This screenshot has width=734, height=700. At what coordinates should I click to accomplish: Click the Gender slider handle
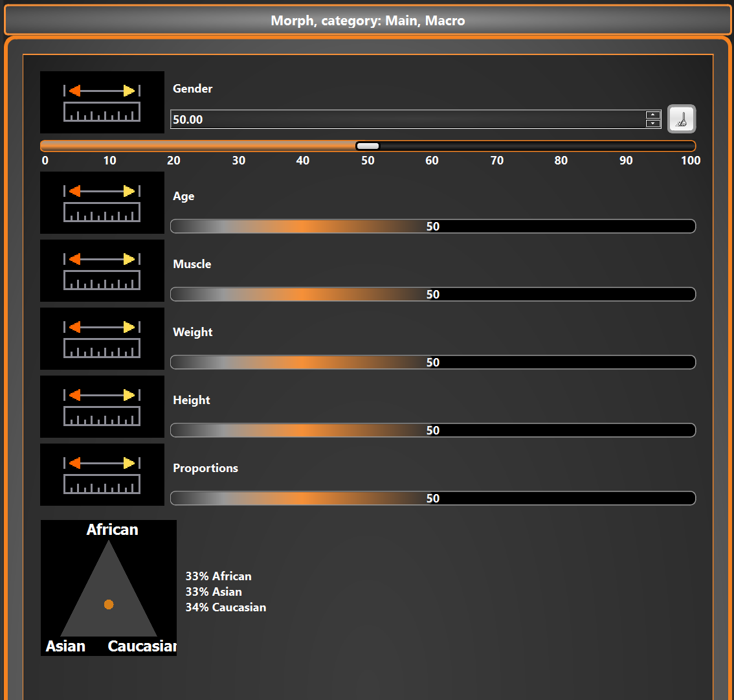368,146
